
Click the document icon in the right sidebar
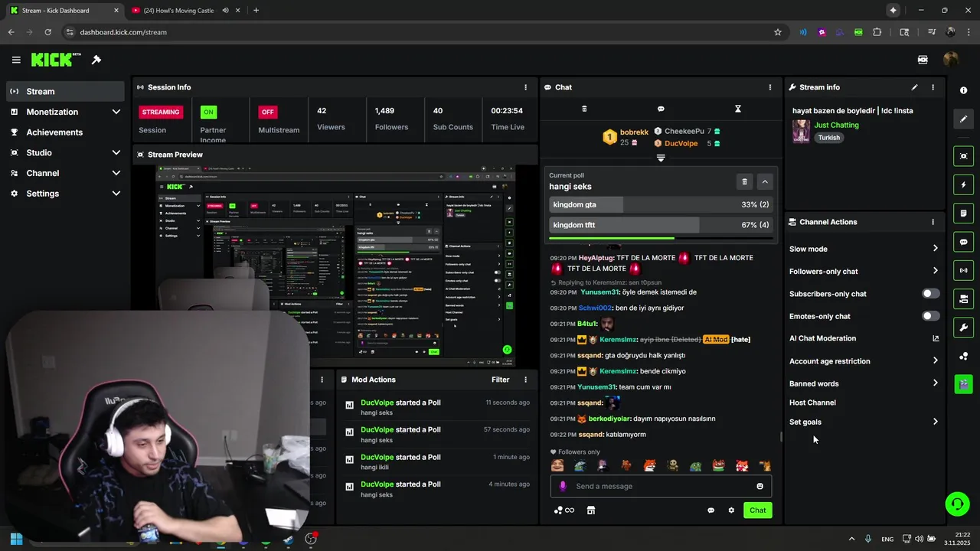[963, 213]
